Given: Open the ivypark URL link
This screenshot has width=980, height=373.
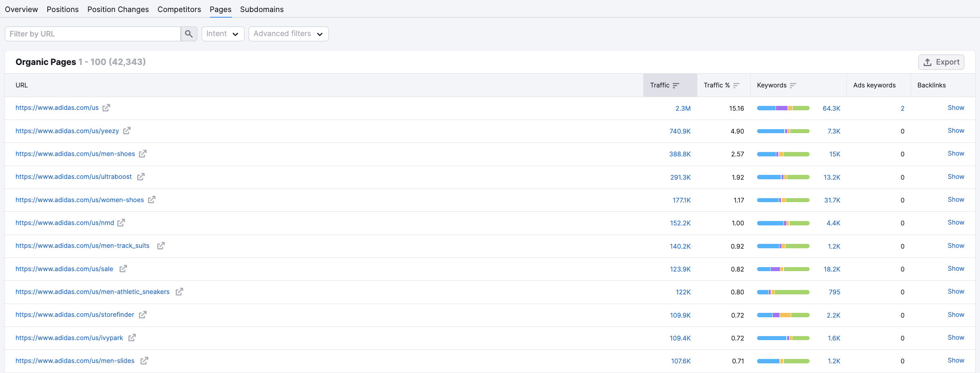Looking at the screenshot, I should pos(69,338).
